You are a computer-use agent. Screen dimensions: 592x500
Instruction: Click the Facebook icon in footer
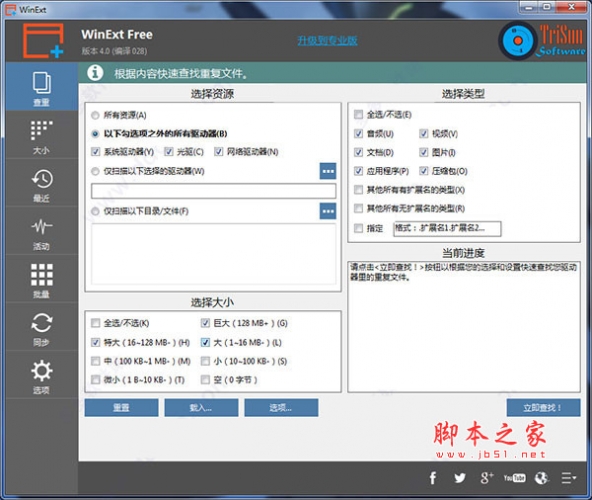(433, 478)
